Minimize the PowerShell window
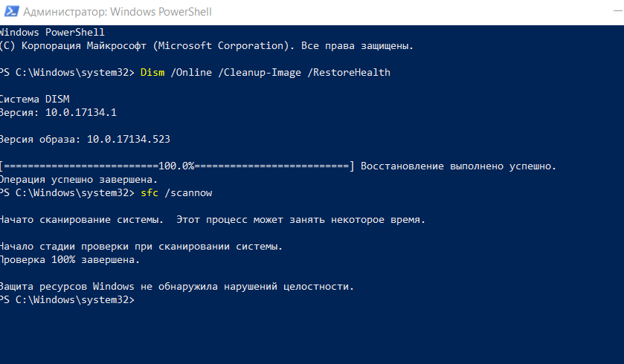Image resolution: width=624 pixels, height=364 pixels. tap(618, 12)
